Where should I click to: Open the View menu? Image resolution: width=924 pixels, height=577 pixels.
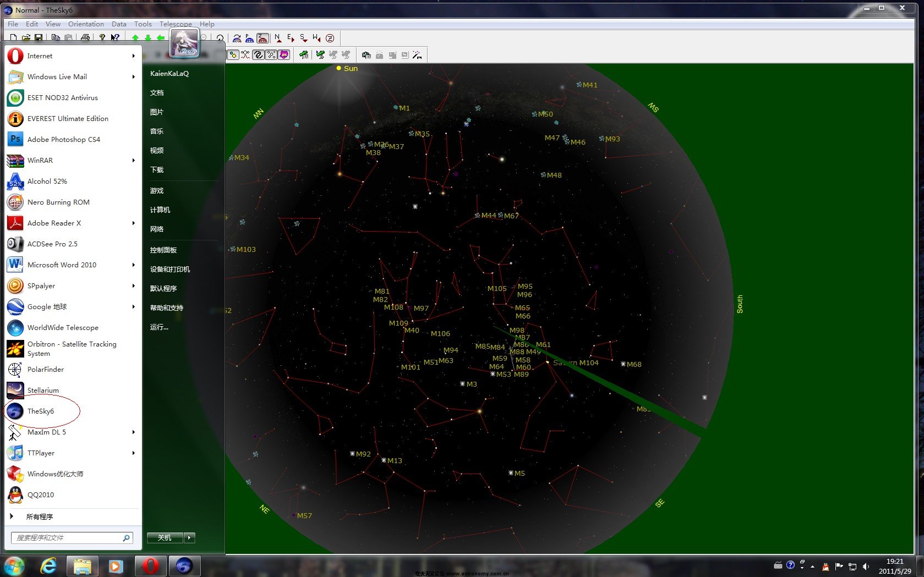tap(53, 24)
